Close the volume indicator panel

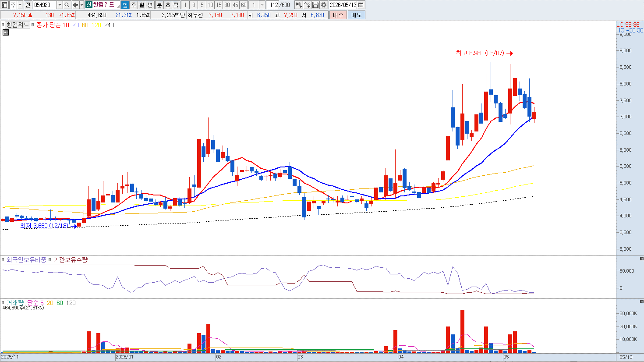click(642, 302)
